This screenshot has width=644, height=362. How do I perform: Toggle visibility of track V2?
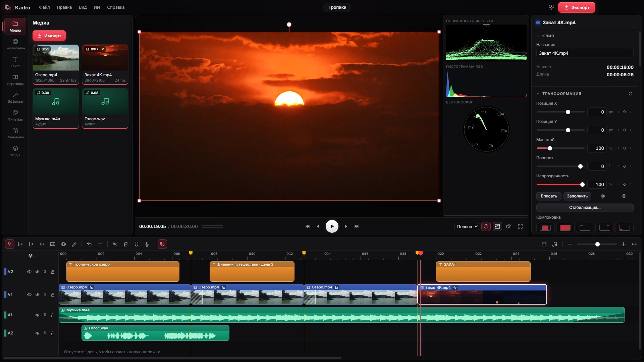click(29, 272)
